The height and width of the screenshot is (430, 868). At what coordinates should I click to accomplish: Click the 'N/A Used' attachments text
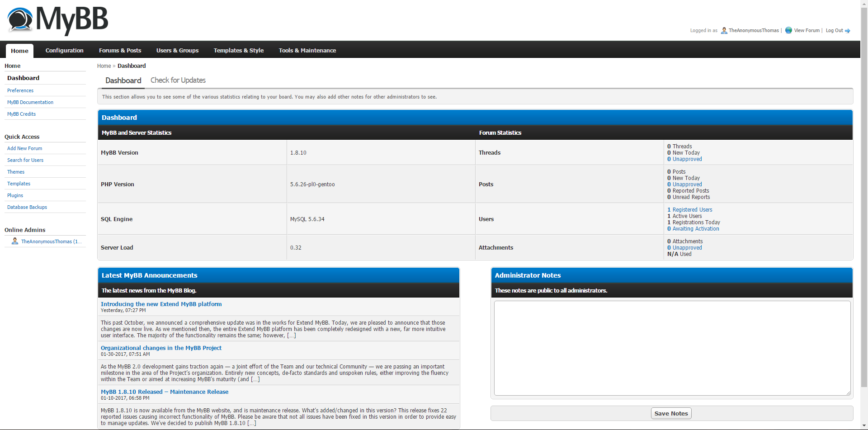click(x=679, y=254)
